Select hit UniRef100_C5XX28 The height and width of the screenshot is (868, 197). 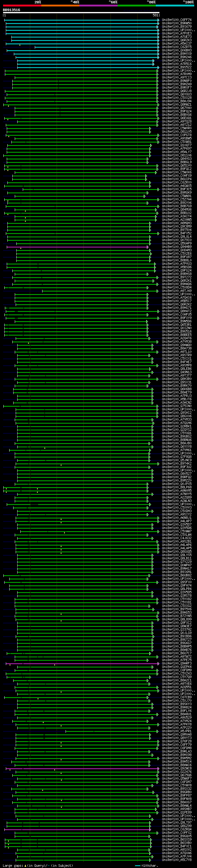(177, 98)
